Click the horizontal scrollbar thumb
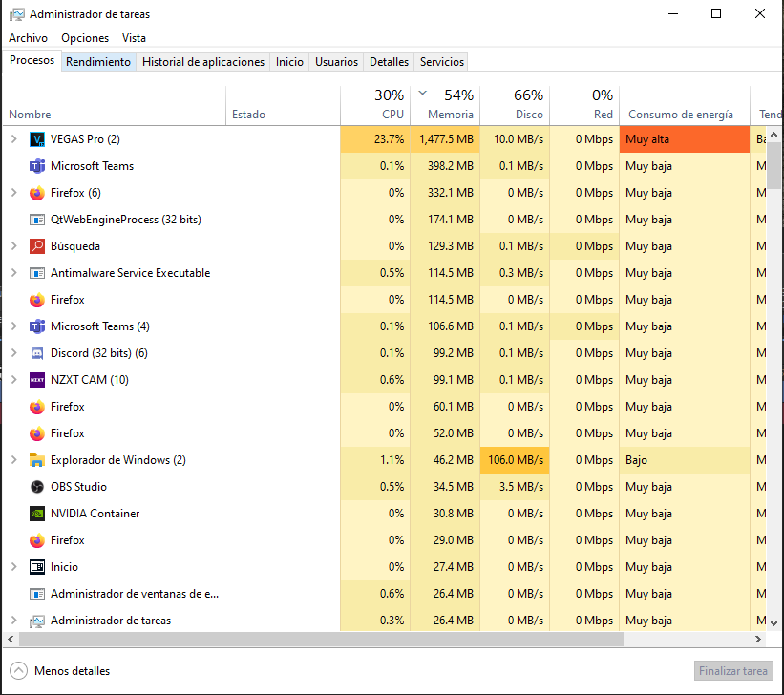The height and width of the screenshot is (695, 784). tap(321, 639)
